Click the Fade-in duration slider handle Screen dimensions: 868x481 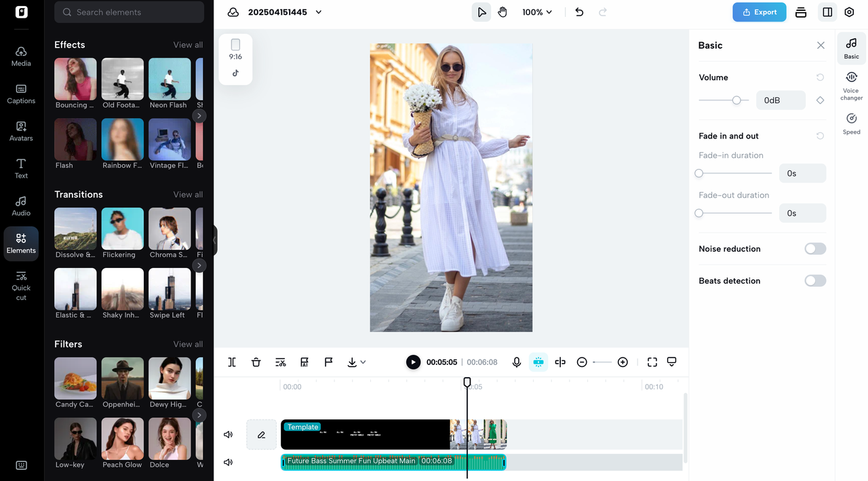point(699,174)
